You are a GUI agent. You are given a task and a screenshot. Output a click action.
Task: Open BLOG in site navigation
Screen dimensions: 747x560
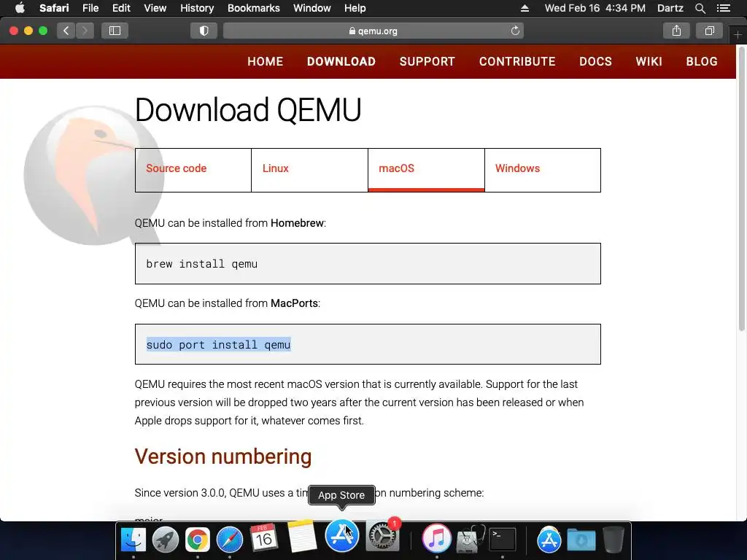coord(702,61)
